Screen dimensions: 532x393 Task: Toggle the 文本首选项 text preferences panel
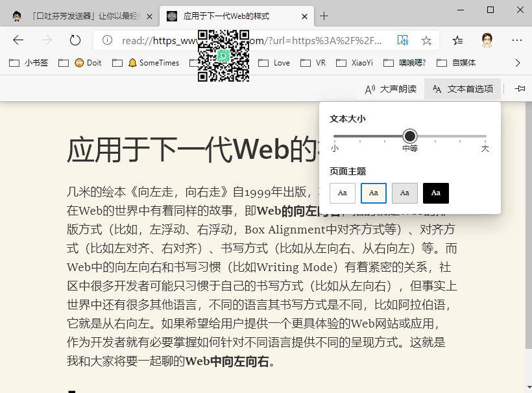(x=463, y=89)
